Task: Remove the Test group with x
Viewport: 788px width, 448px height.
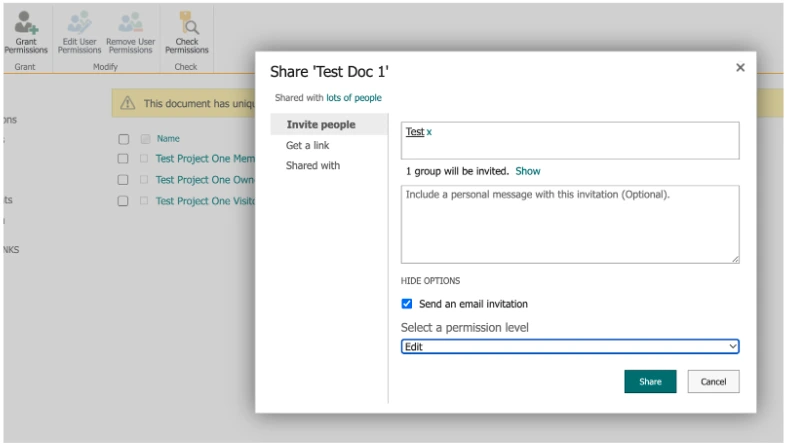Action: click(430, 132)
